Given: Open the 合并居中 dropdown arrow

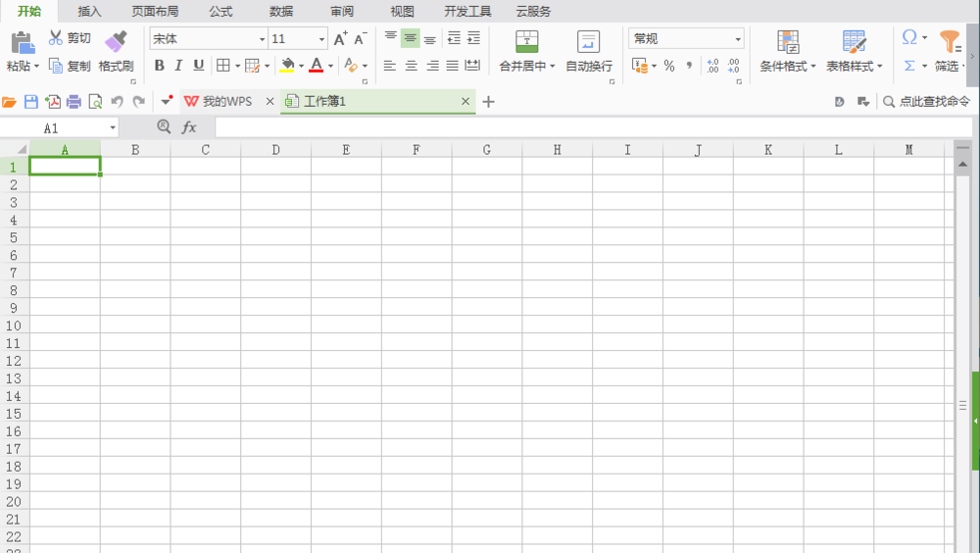Looking at the screenshot, I should 553,67.
